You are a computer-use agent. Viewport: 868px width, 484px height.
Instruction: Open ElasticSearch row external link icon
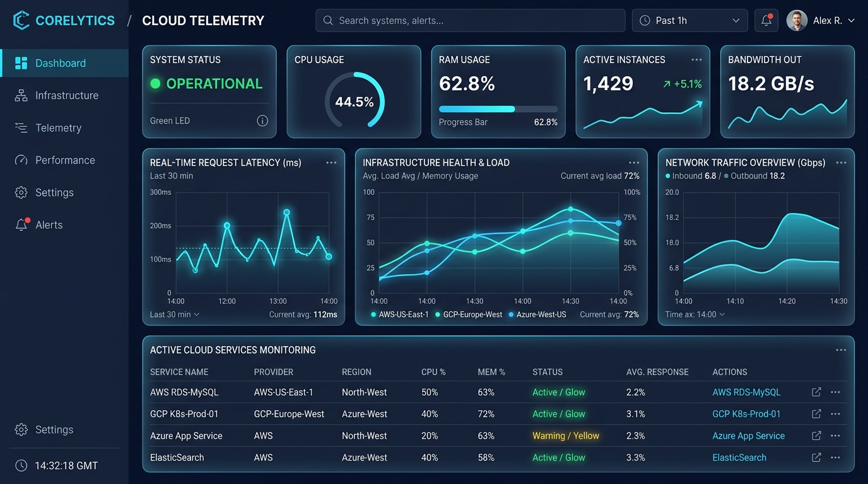point(816,458)
